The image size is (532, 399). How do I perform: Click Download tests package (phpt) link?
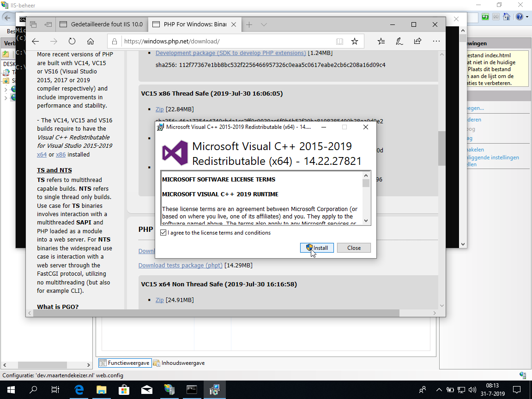[181, 266]
